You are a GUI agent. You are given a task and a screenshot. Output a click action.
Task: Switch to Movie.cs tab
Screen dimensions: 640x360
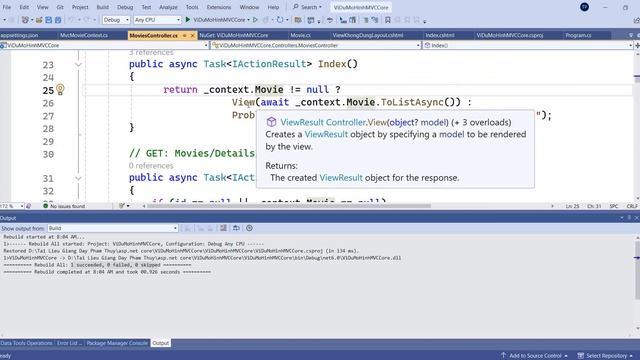point(300,36)
